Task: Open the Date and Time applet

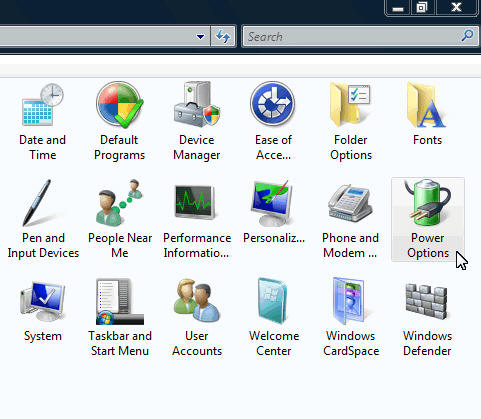Action: 43,122
